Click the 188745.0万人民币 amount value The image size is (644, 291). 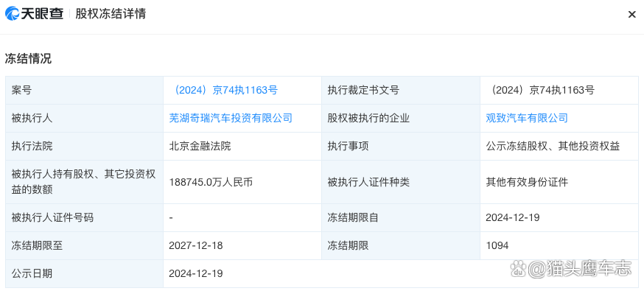coord(211,182)
